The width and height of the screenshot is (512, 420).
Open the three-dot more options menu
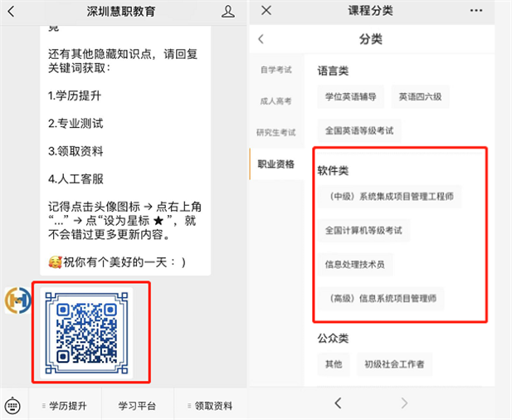(x=476, y=11)
